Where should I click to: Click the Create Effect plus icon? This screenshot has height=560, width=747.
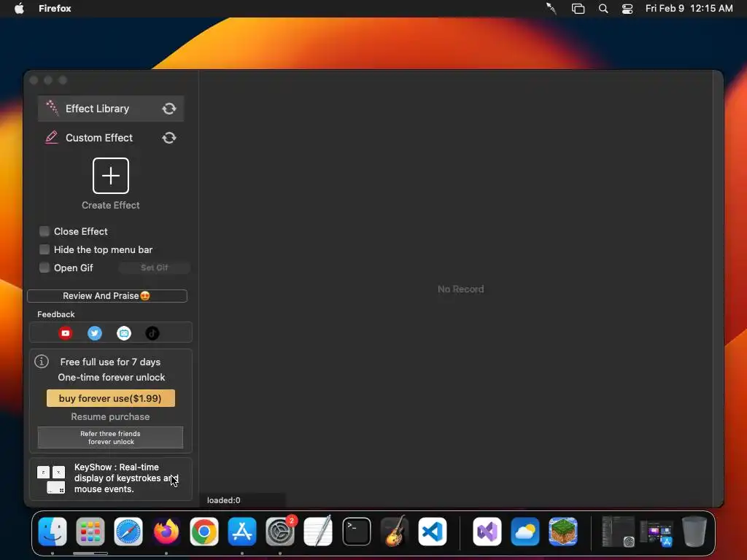pyautogui.click(x=111, y=176)
